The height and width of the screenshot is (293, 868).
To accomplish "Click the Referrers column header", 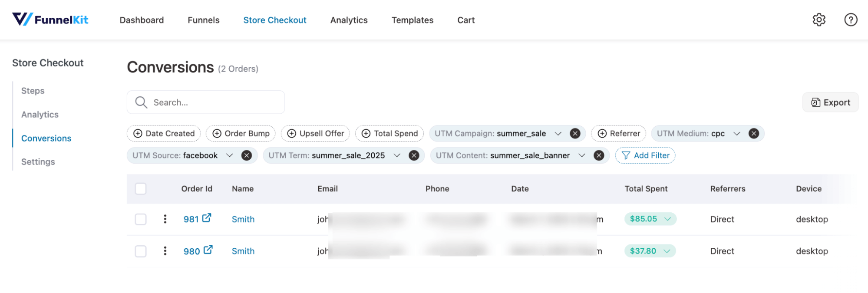I will [x=728, y=189].
